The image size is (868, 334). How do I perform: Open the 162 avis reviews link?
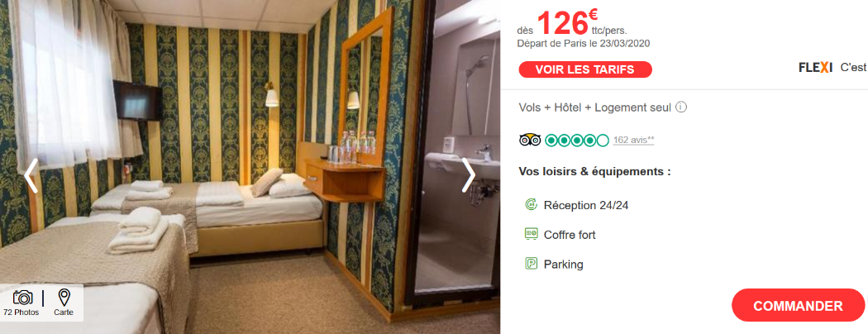[x=633, y=141]
